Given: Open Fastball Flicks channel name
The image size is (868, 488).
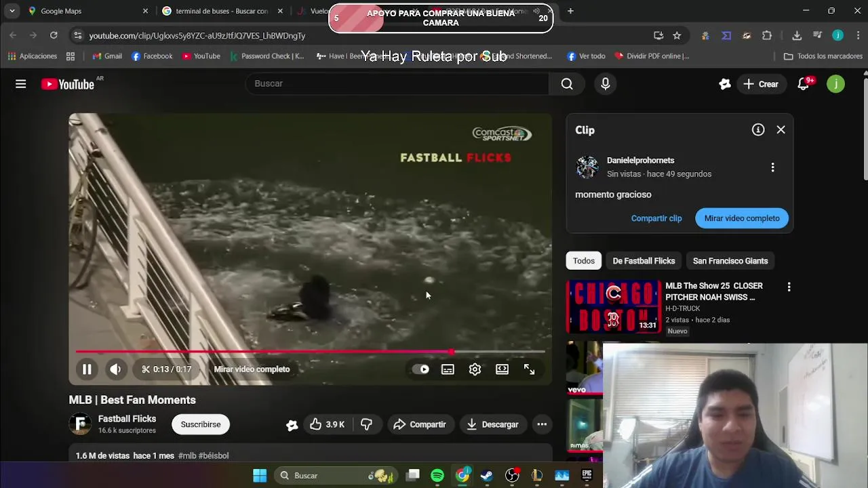Looking at the screenshot, I should (127, 419).
